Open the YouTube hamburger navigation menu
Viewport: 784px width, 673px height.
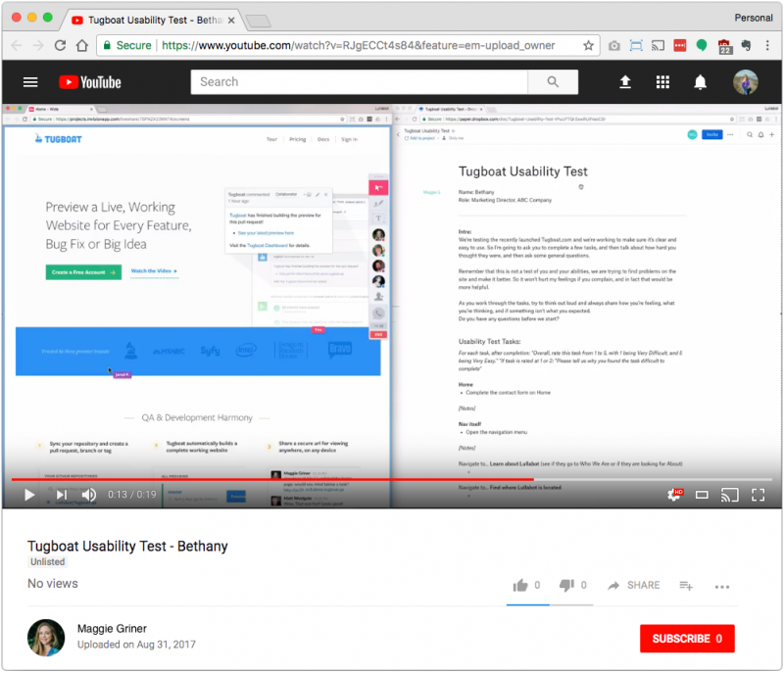pyautogui.click(x=30, y=82)
